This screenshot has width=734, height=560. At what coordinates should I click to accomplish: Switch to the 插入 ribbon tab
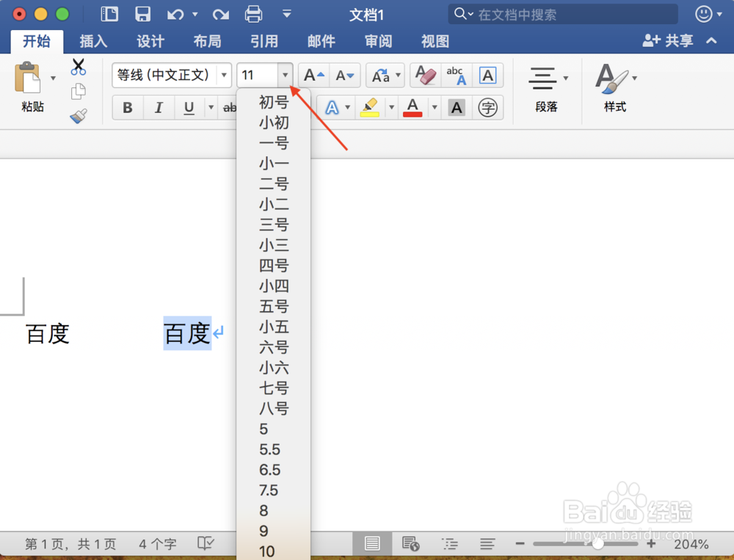pos(93,42)
